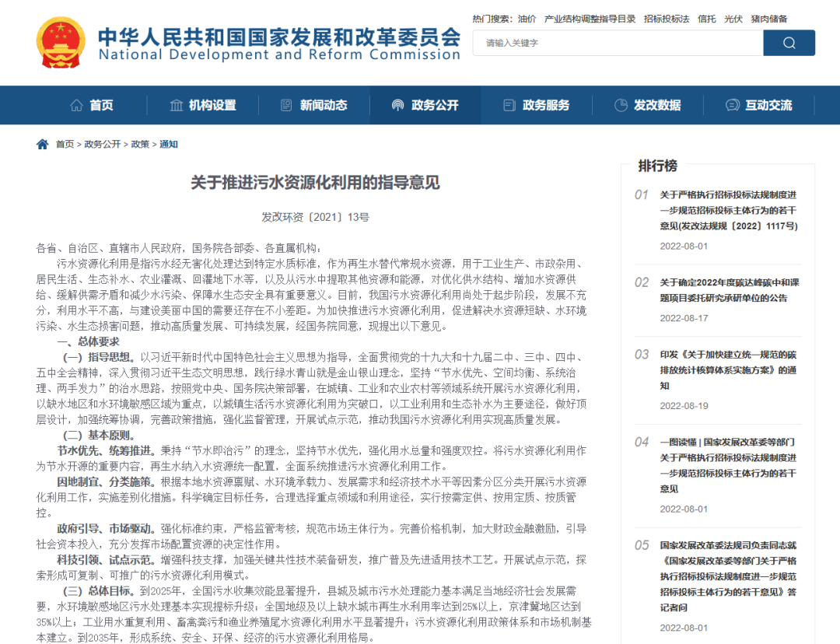Click the subheading (一) 指导思想
This screenshot has height=644, width=840.
(x=97, y=357)
